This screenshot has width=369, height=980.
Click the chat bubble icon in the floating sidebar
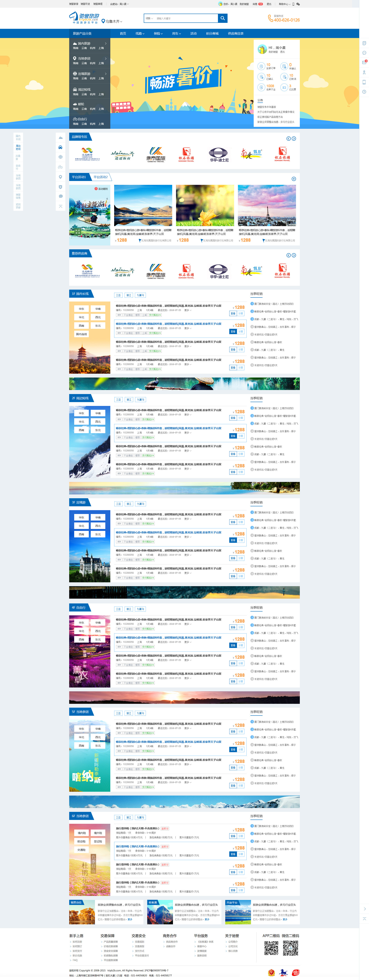[61, 196]
